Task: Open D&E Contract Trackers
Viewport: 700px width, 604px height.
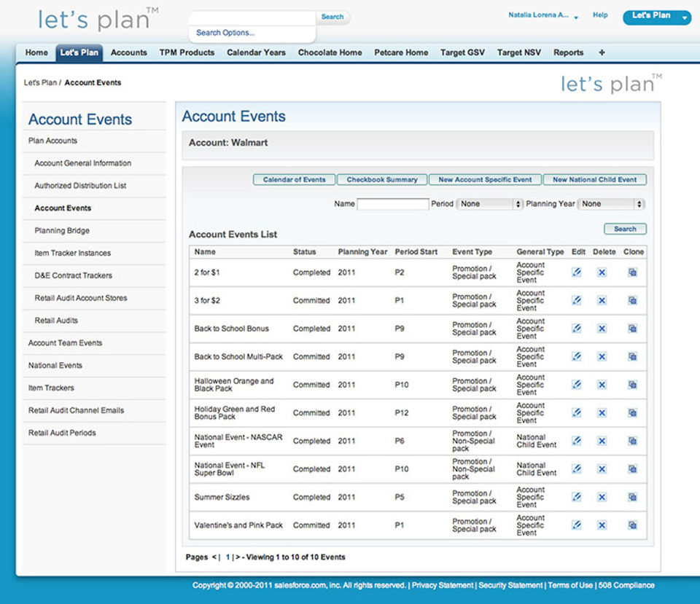Action: [x=73, y=275]
